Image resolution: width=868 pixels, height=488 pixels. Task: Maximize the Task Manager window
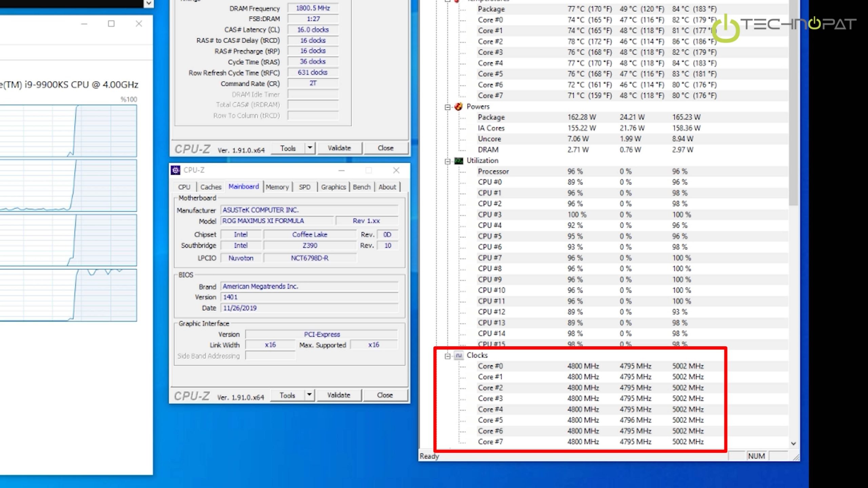pyautogui.click(x=111, y=24)
